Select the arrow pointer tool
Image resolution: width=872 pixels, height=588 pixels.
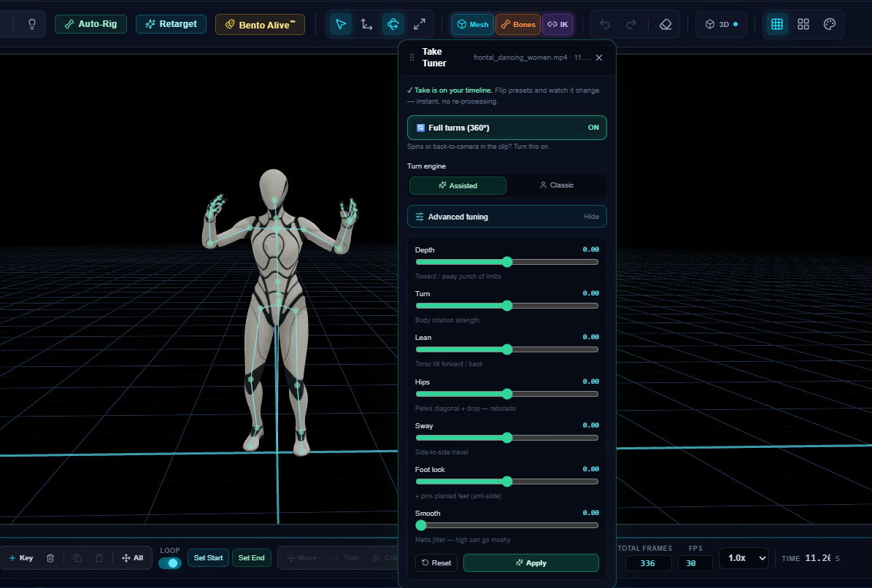(340, 24)
